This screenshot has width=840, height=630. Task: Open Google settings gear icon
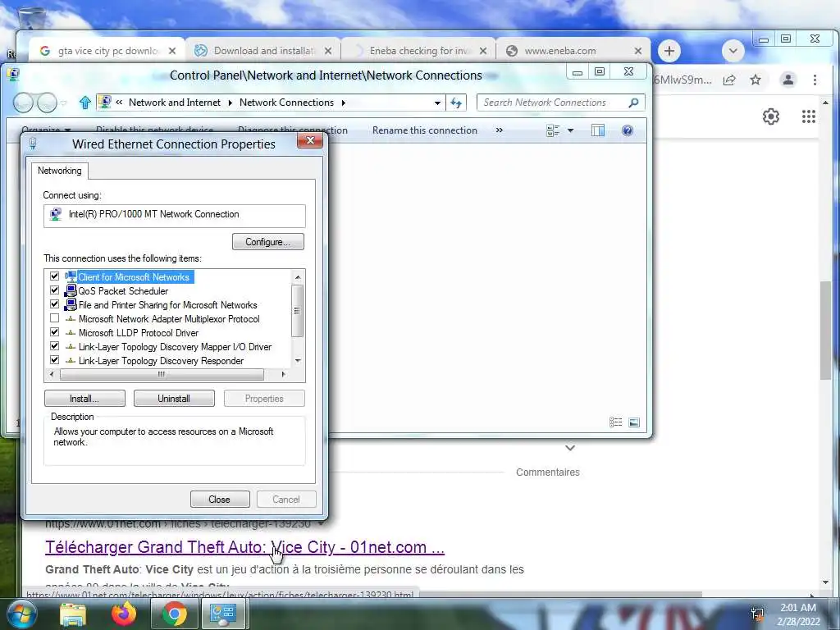point(771,116)
